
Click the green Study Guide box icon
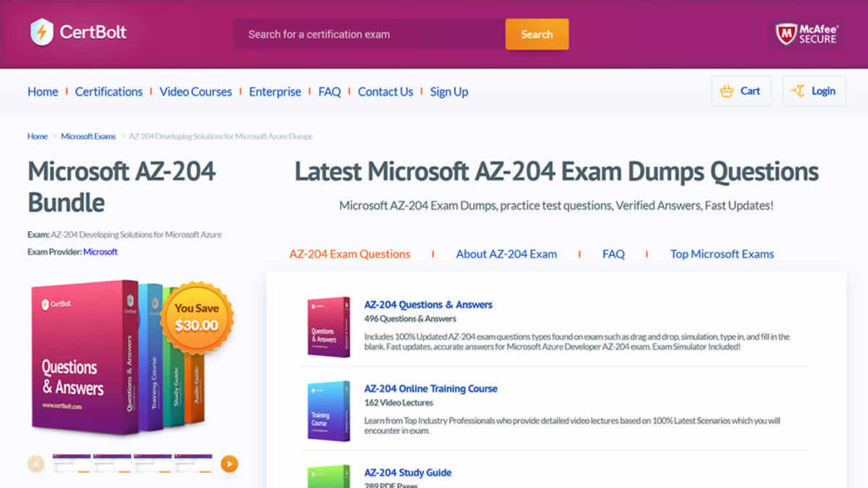click(329, 476)
